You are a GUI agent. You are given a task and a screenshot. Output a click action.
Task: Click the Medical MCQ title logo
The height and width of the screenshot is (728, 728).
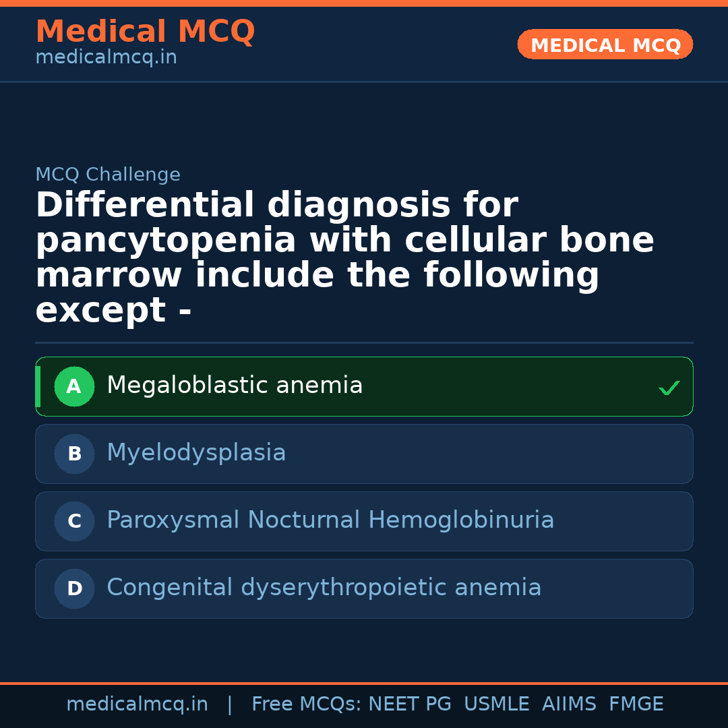[x=145, y=32]
